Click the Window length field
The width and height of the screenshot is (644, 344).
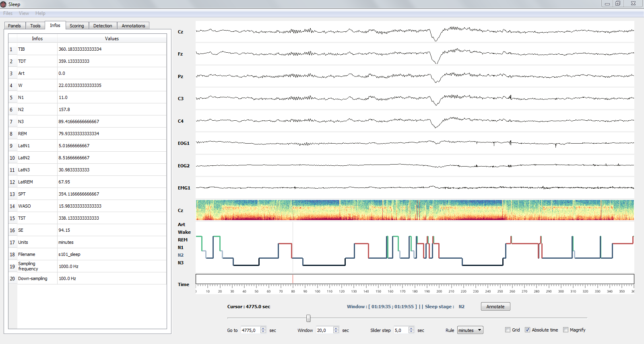pos(324,330)
